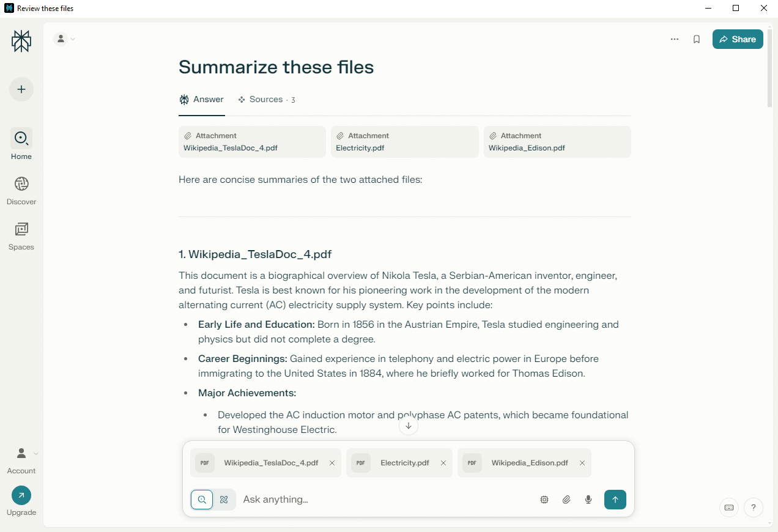
Task: Start voice dictation with microphone icon
Action: tap(588, 500)
